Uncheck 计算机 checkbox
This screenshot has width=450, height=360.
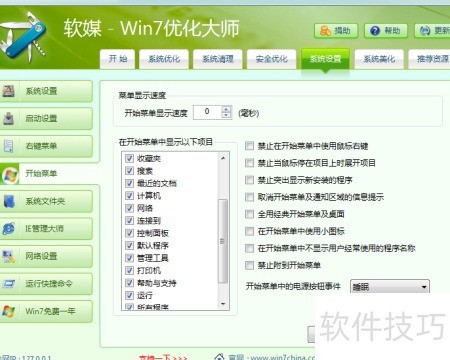click(129, 196)
